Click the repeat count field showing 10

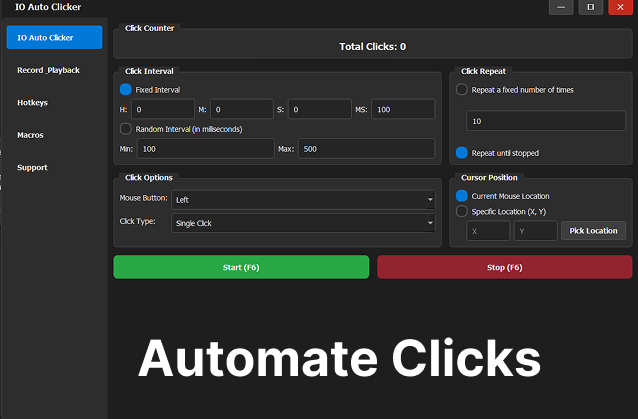tap(546, 121)
